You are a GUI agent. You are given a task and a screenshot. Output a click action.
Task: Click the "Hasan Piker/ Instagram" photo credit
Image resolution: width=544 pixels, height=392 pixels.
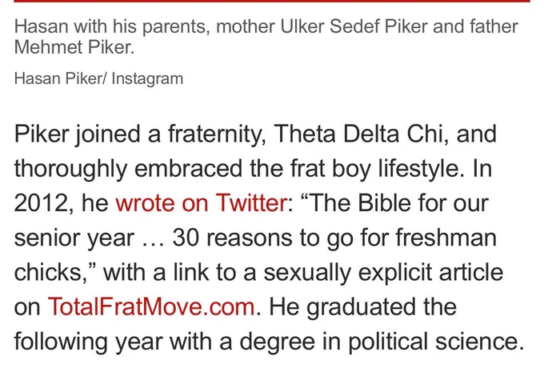tap(98, 78)
